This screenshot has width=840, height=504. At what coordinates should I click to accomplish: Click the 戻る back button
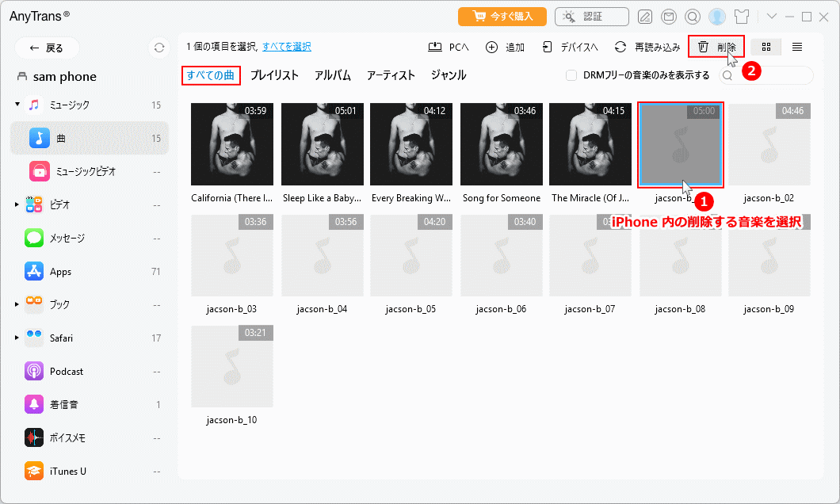[47, 48]
